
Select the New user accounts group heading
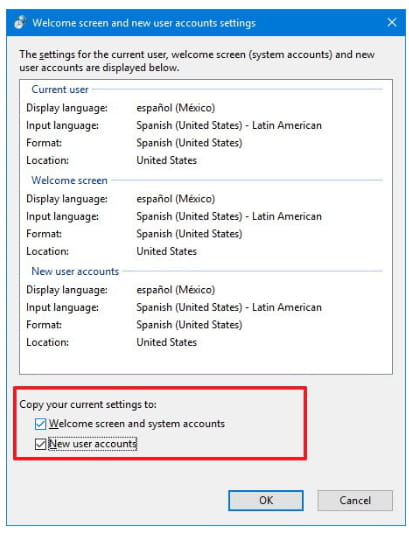(x=75, y=271)
